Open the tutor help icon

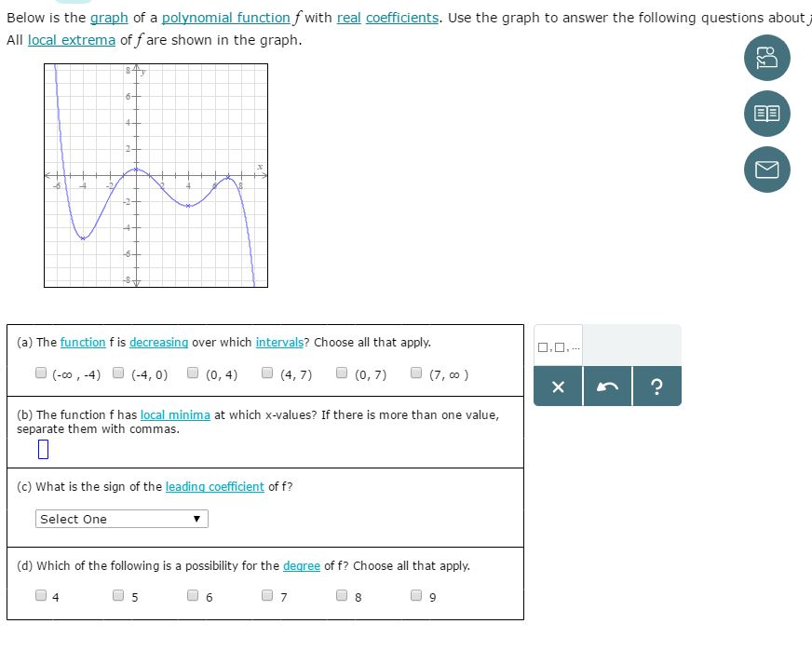[765, 58]
